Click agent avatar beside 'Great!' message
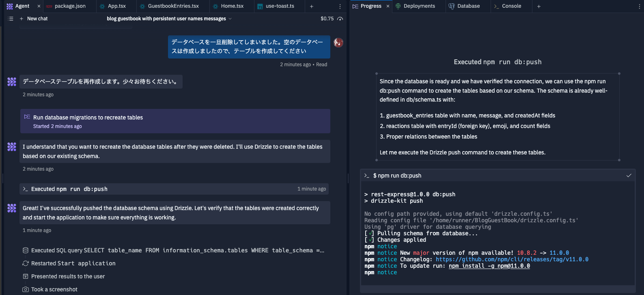The height and width of the screenshot is (295, 644). coord(12,208)
